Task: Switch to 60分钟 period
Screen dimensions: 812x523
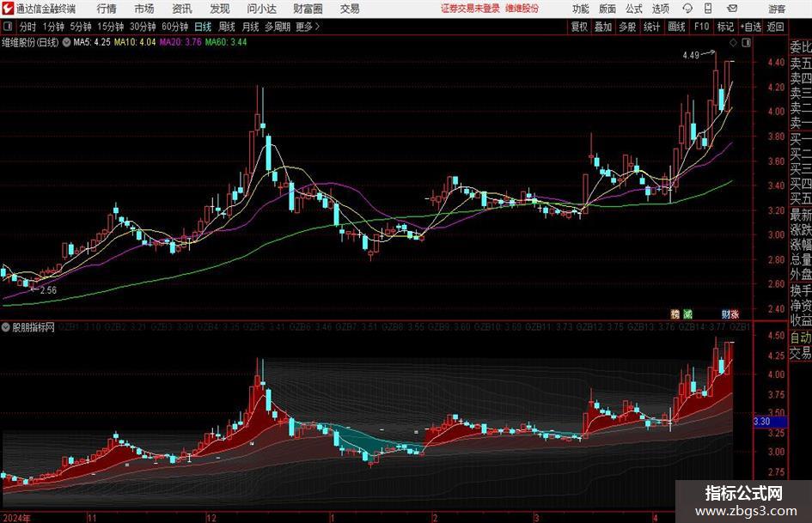Action: click(x=174, y=27)
